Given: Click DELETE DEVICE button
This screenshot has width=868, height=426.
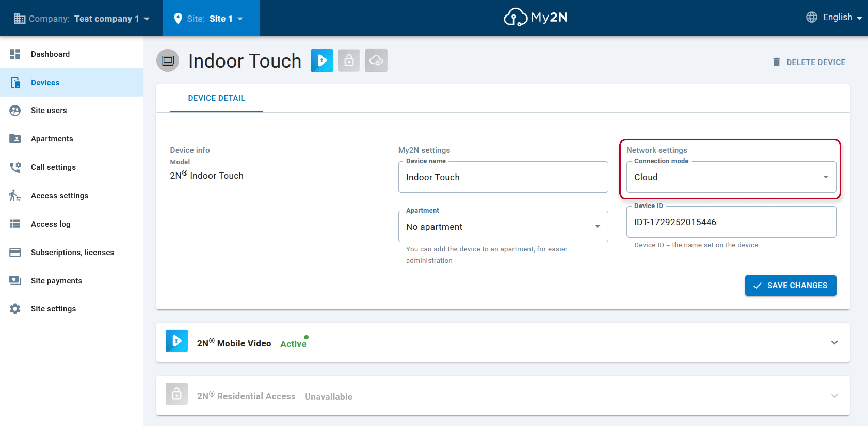Looking at the screenshot, I should pos(809,62).
